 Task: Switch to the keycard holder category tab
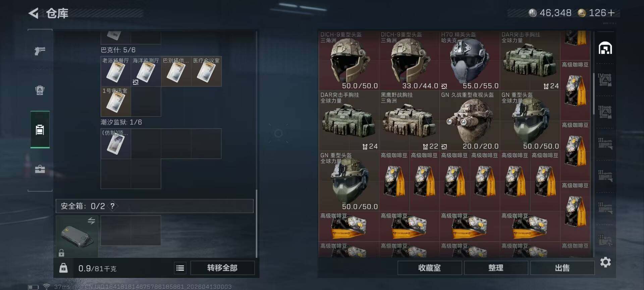coord(40,130)
